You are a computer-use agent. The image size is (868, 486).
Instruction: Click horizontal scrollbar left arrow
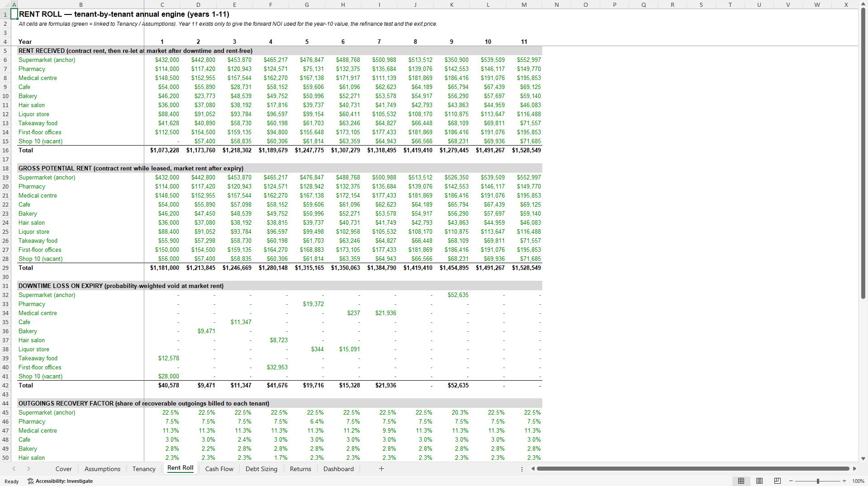click(x=533, y=469)
